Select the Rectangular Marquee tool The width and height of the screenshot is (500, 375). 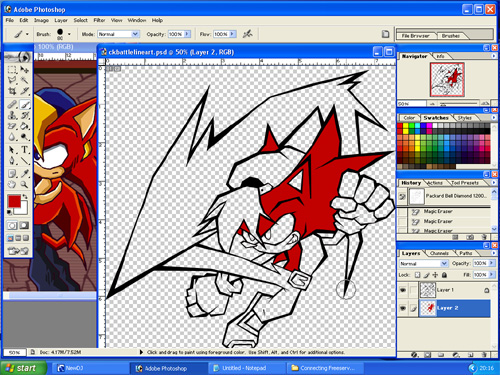tap(12, 70)
